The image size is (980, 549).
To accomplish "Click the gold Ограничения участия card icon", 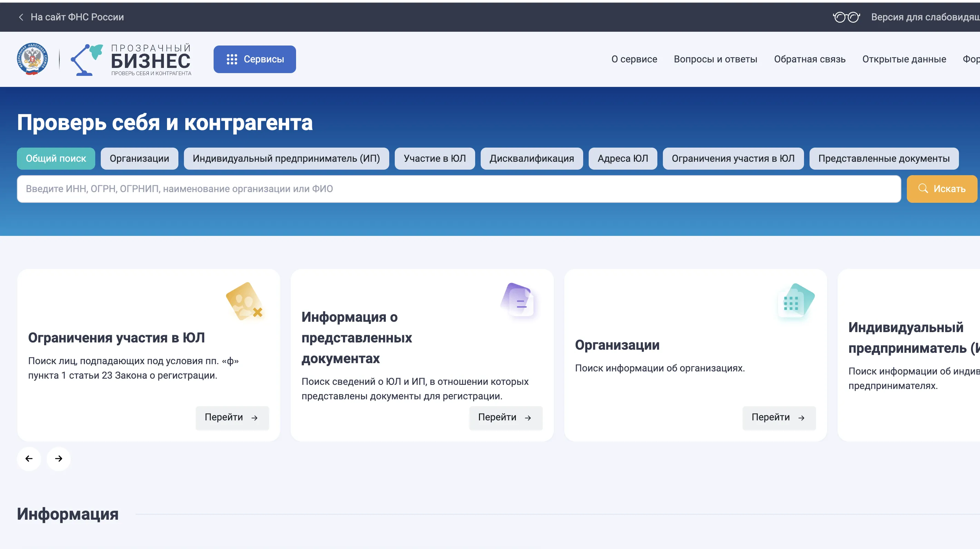I will pos(245,302).
